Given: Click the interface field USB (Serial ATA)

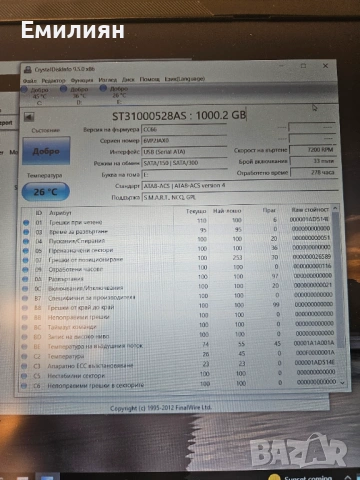Looking at the screenshot, I should [184, 152].
